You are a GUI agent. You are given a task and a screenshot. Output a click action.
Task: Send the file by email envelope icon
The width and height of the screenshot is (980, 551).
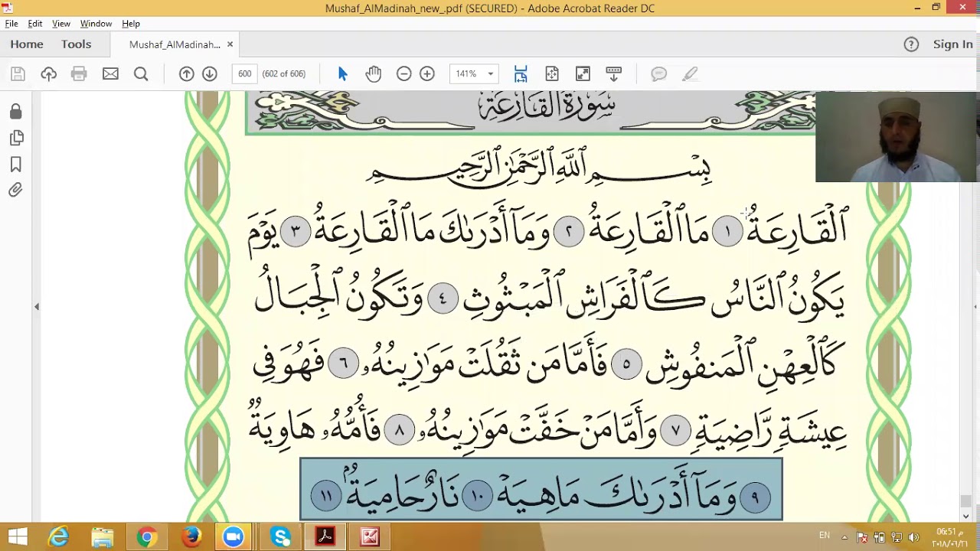110,73
